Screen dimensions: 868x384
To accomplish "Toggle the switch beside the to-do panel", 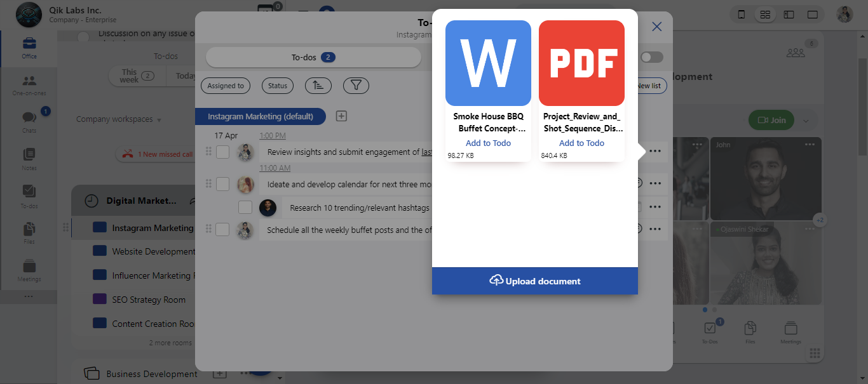I will coord(651,58).
